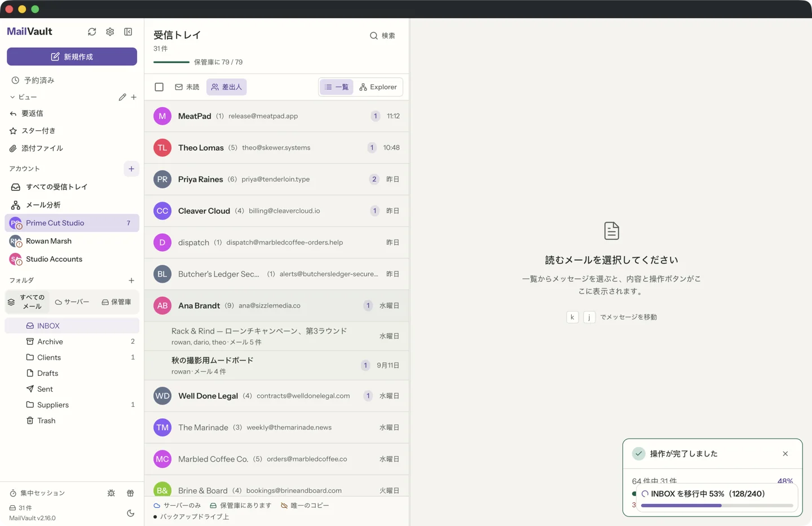
Task: Click the edit views pencil icon
Action: pos(122,97)
